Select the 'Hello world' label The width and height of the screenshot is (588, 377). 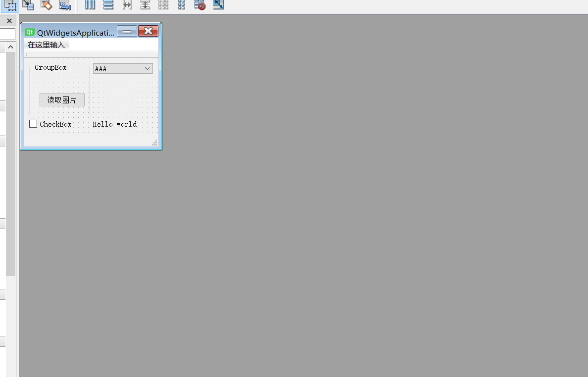tap(115, 124)
